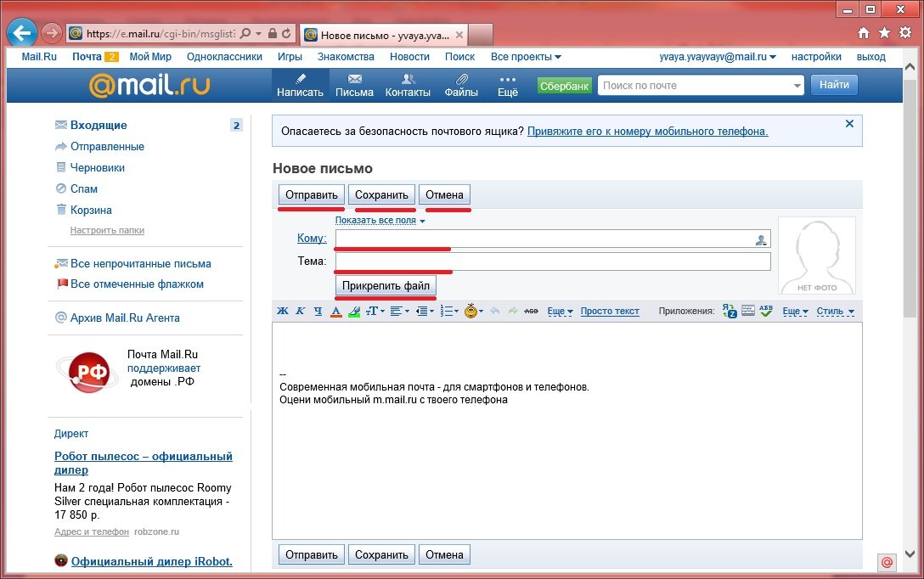The width and height of the screenshot is (924, 579).
Task: Open the virtual keyboard icon
Action: click(748, 311)
